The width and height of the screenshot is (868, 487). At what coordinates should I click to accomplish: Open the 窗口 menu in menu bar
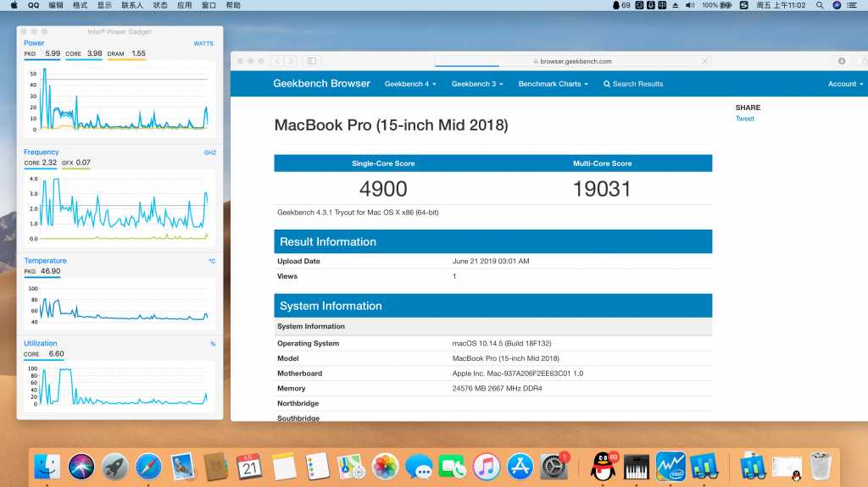pos(209,5)
